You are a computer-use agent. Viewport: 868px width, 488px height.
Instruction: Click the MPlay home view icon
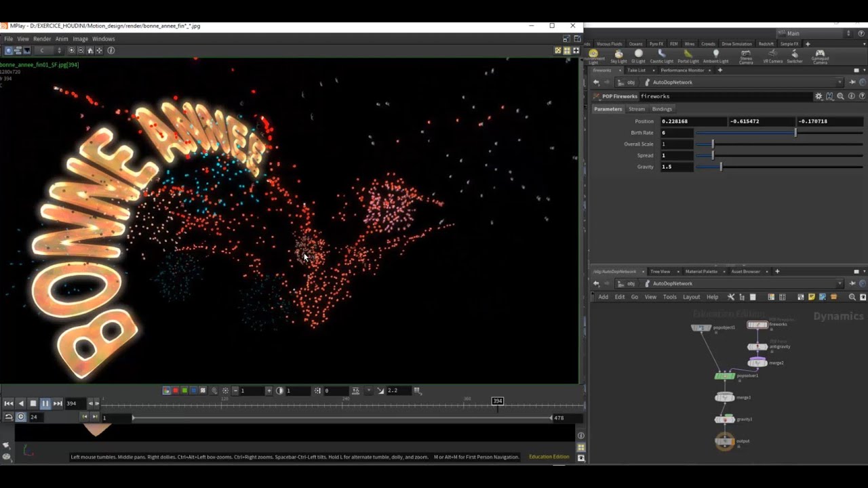90,50
